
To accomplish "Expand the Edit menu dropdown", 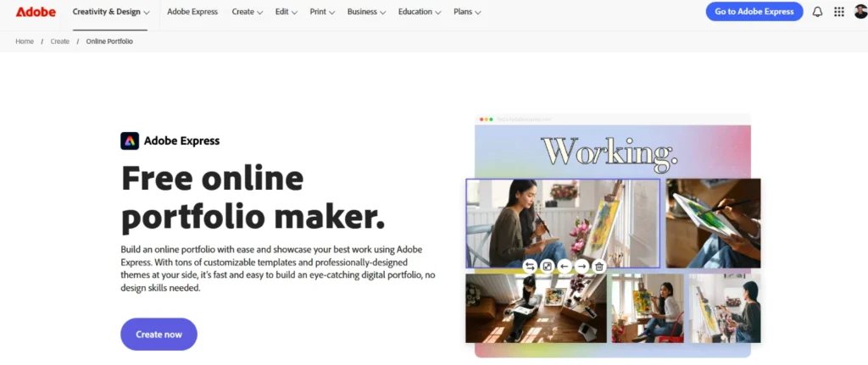I will [287, 12].
